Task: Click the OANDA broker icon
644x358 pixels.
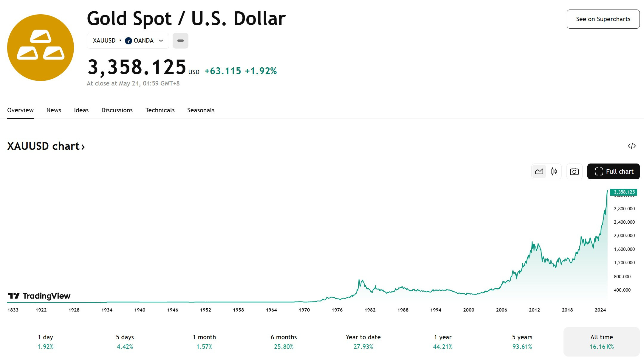Action: pos(129,41)
